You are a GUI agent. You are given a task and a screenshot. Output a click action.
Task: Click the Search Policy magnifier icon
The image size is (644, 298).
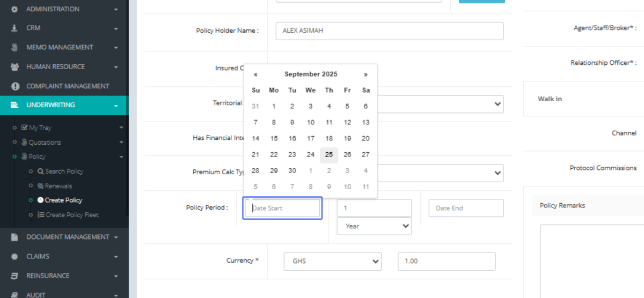pyautogui.click(x=41, y=172)
